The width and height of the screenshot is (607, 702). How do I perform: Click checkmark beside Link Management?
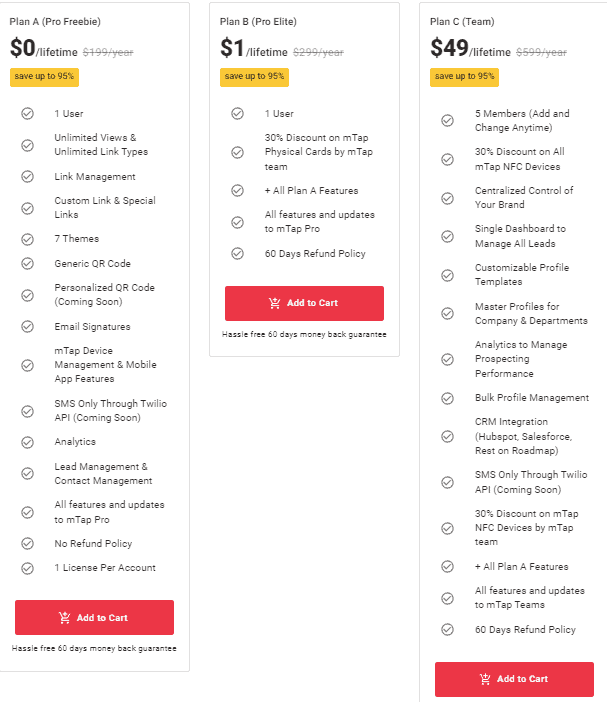(28, 177)
